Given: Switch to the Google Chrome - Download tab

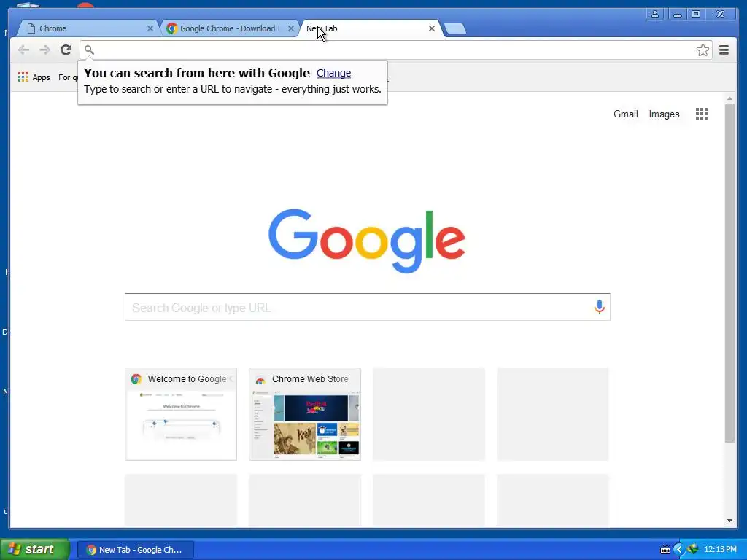Looking at the screenshot, I should point(228,28).
